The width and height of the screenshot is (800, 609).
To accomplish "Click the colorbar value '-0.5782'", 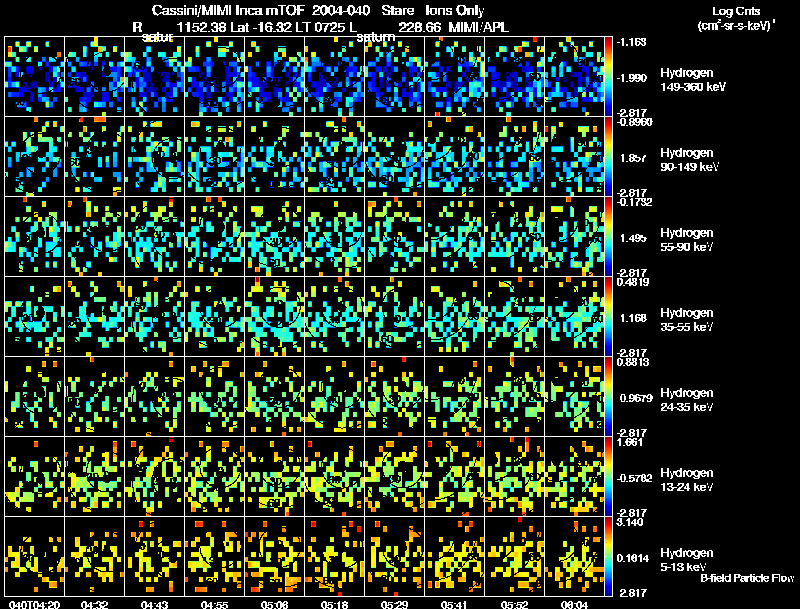I will tap(635, 478).
